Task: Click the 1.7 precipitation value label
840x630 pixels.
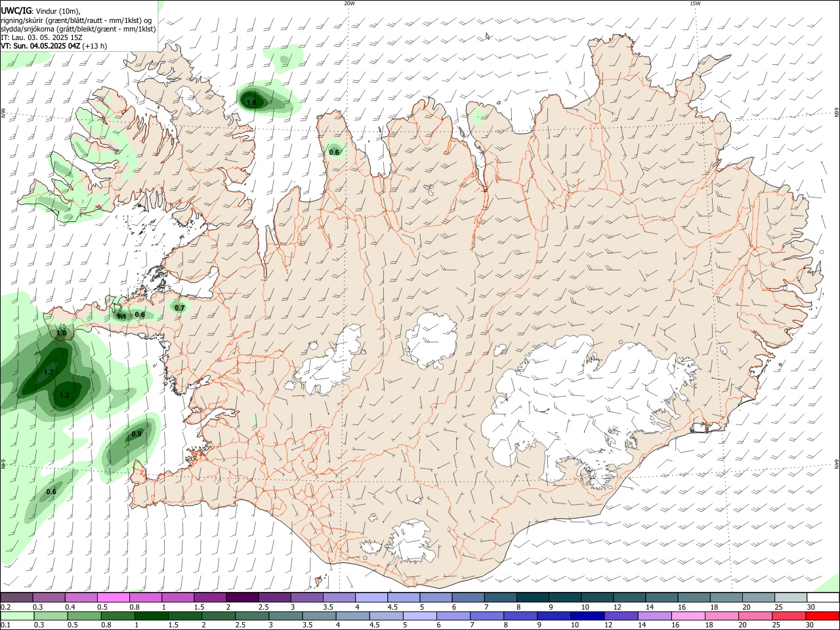Action: [49, 373]
